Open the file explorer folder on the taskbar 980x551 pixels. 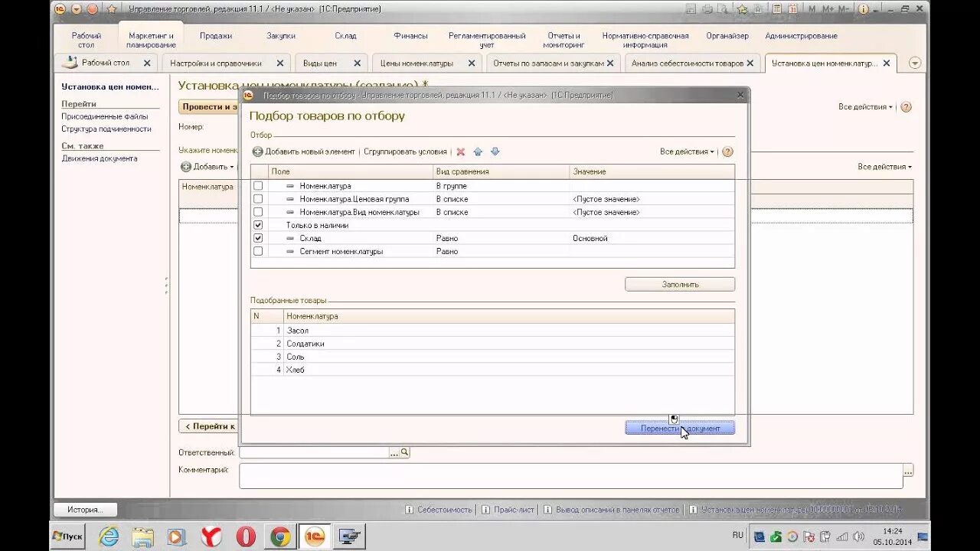(x=143, y=537)
